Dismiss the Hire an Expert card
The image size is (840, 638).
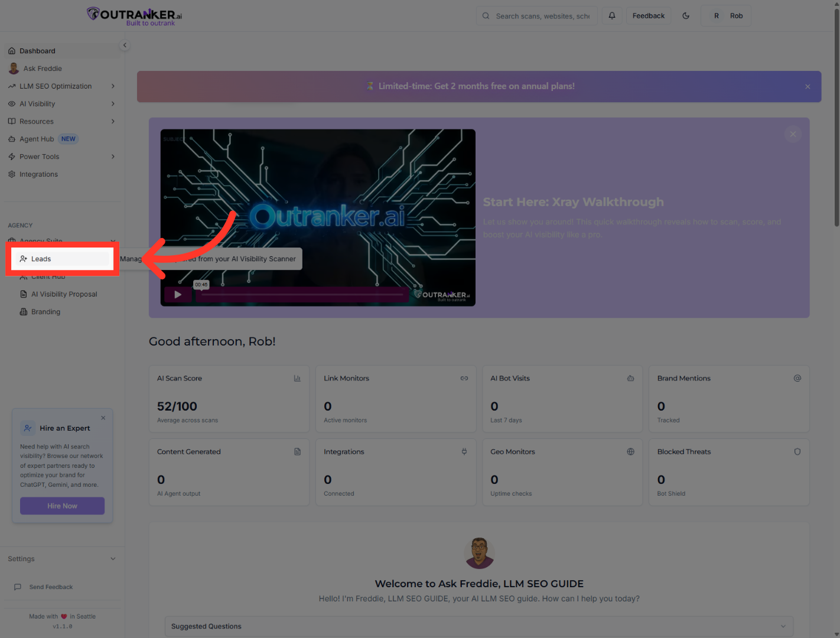(103, 418)
